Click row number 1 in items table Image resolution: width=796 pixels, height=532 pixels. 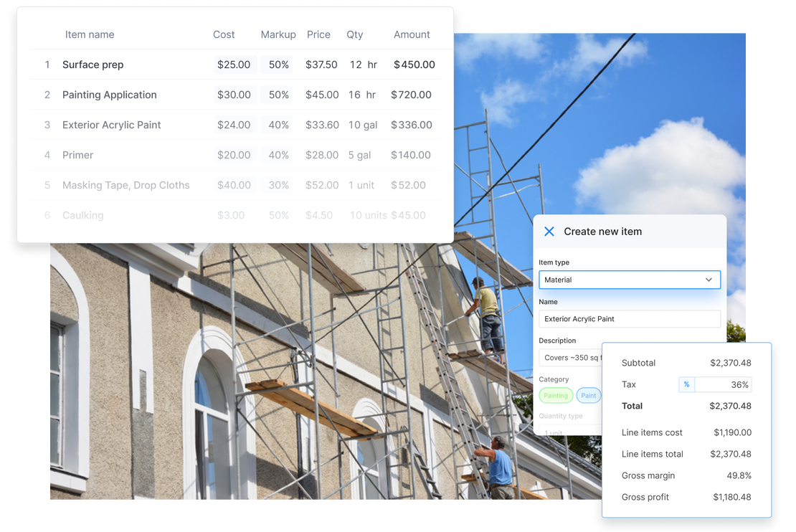tap(47, 65)
